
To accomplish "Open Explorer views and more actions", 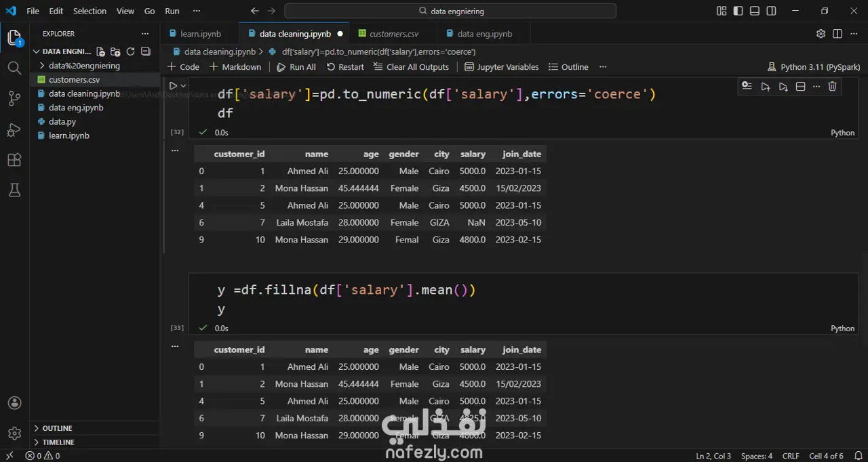I will [x=145, y=33].
